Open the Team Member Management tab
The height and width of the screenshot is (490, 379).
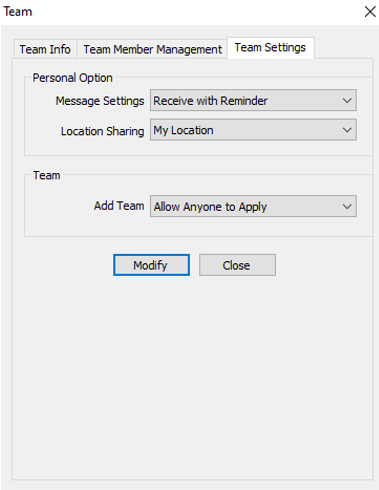tap(152, 49)
